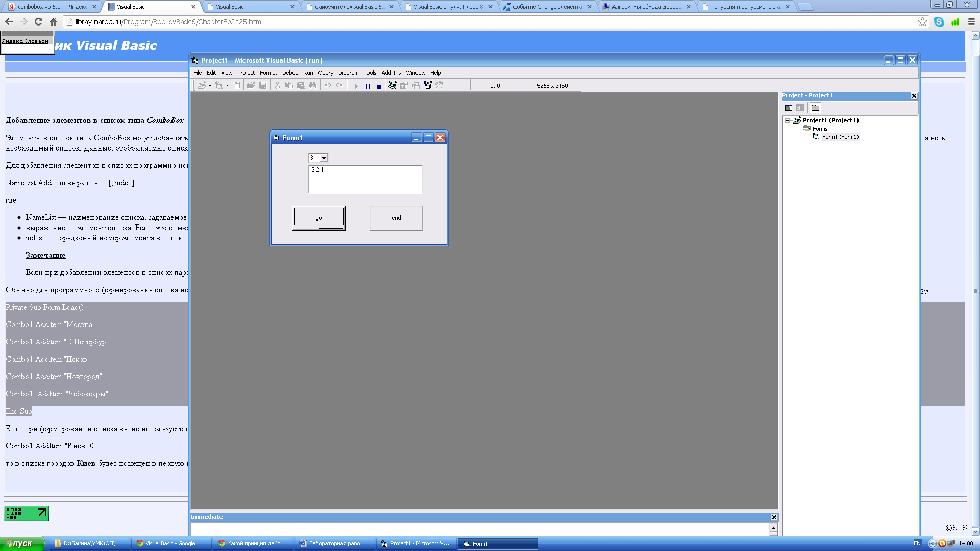The height and width of the screenshot is (551, 980).
Task: Open Add Project dropdown arrow
Action: click(210, 85)
